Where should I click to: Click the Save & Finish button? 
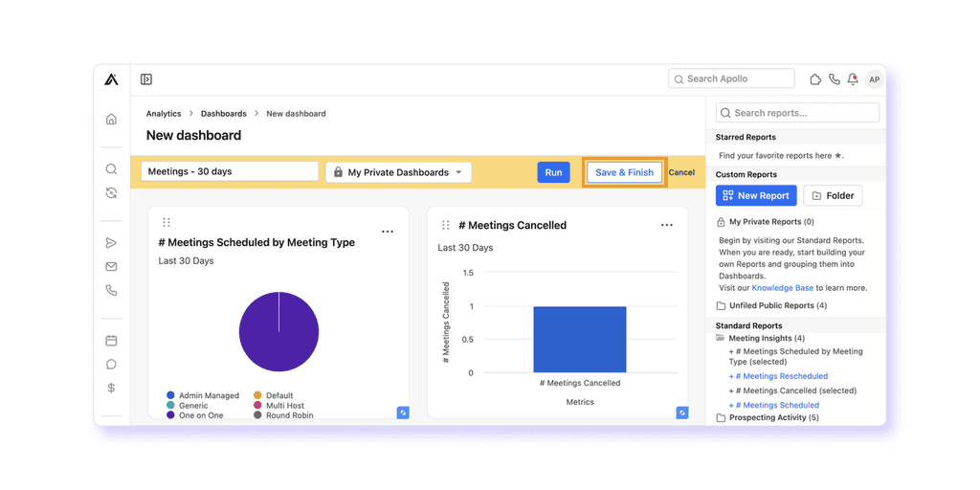[624, 172]
